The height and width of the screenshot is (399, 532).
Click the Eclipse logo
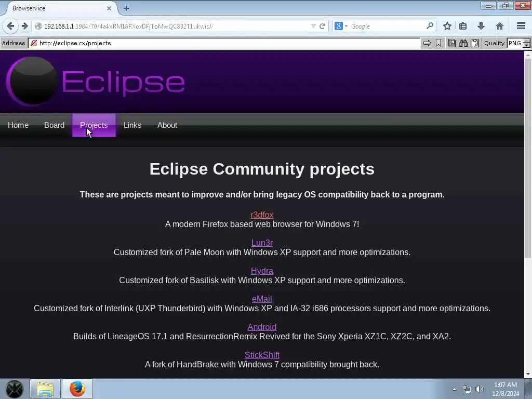(96, 82)
